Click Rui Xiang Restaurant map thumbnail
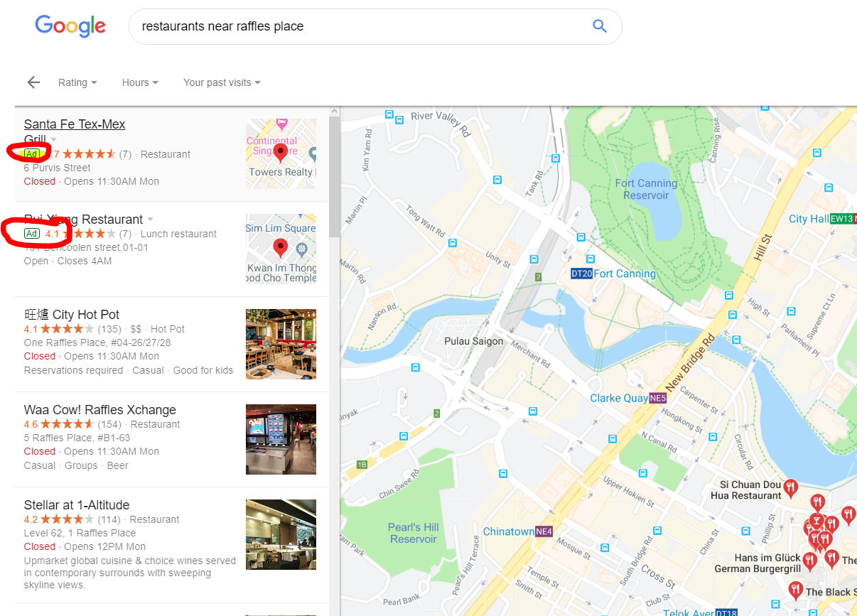Image resolution: width=857 pixels, height=616 pixels. (x=281, y=249)
